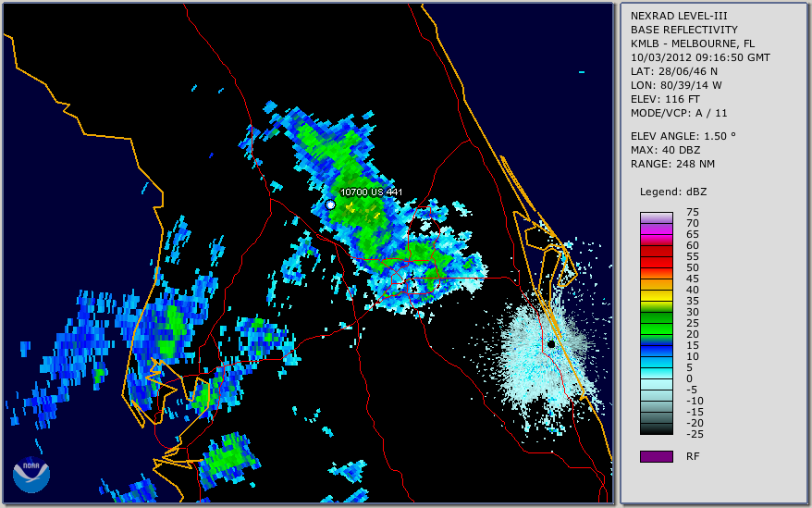The width and height of the screenshot is (812, 508).
Task: Select 'ELEV ANGLE: 1.50 °' text
Action: 683,136
